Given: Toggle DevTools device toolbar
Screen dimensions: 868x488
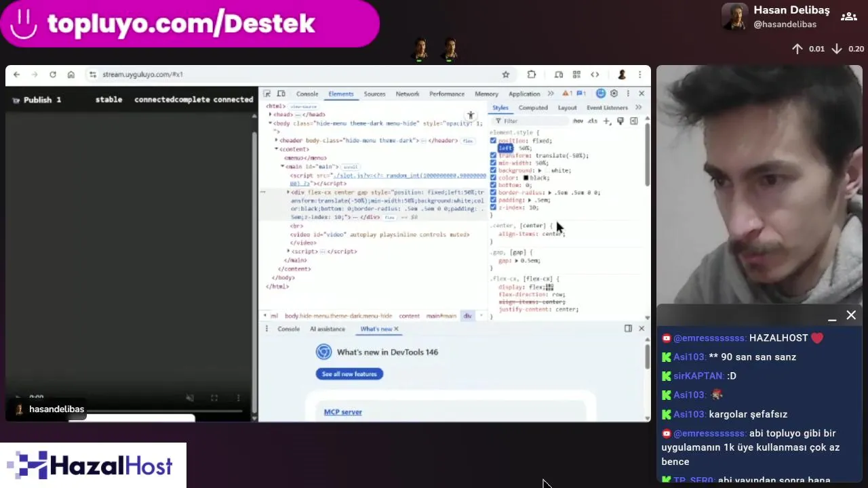Looking at the screenshot, I should point(281,94).
